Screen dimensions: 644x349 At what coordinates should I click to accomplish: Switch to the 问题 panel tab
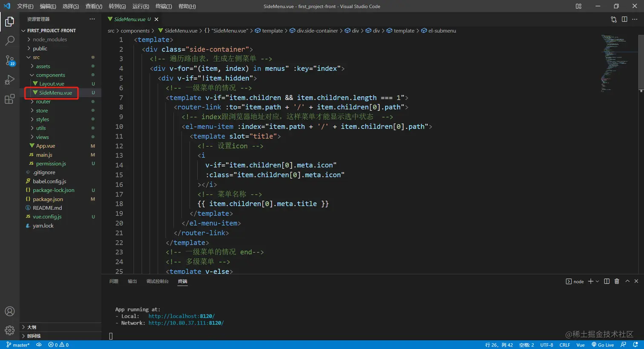tap(114, 281)
